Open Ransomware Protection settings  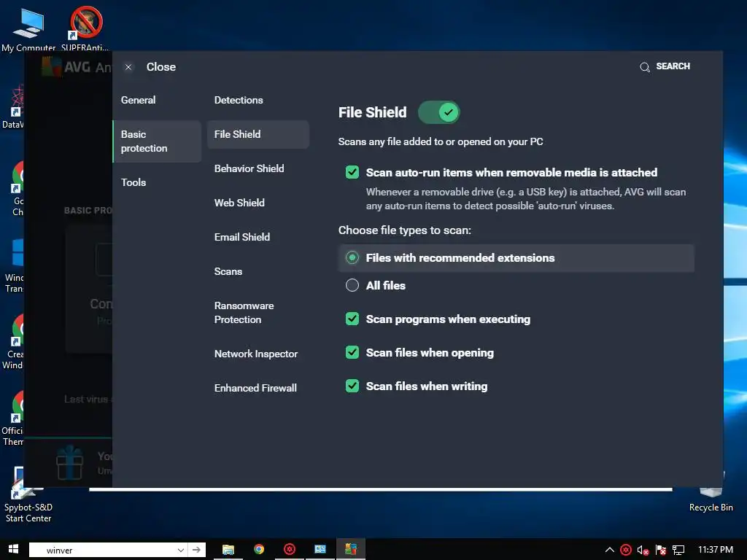click(244, 312)
